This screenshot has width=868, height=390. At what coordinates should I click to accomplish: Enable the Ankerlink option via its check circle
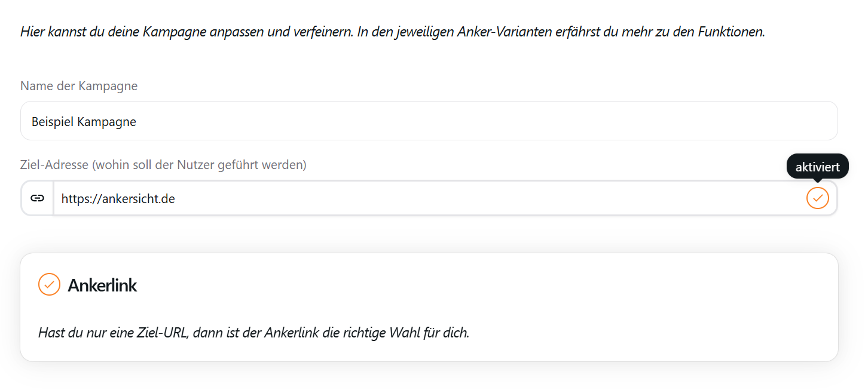point(50,285)
